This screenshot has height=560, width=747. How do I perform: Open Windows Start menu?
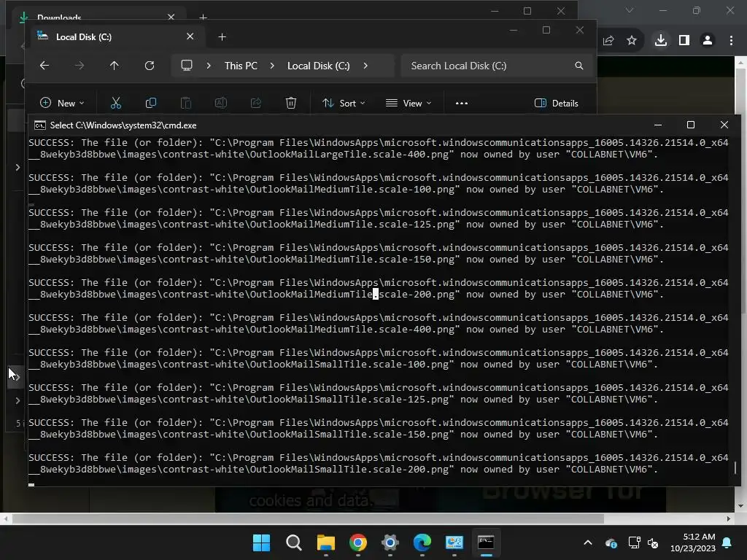[261, 542]
